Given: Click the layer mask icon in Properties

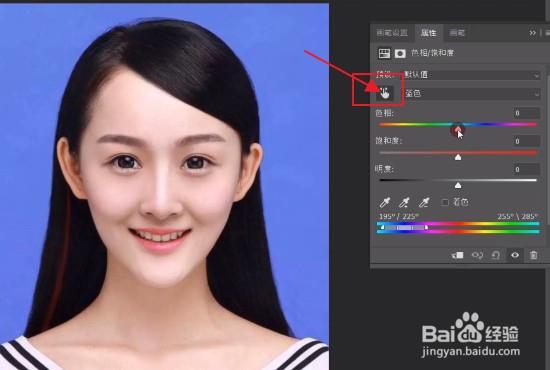Looking at the screenshot, I should tap(400, 53).
